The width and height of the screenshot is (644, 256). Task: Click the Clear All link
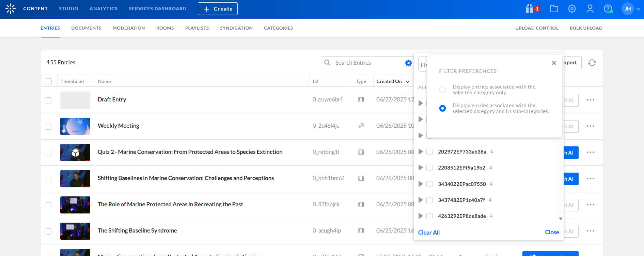point(429,233)
